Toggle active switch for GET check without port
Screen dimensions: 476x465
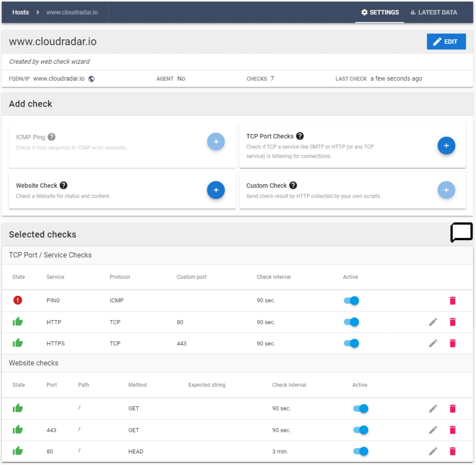click(361, 409)
